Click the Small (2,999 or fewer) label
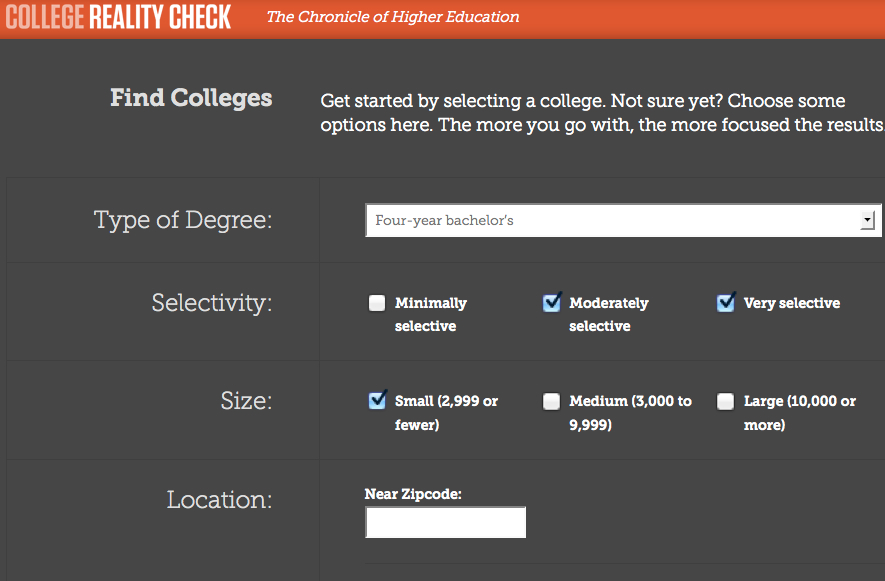 click(x=446, y=413)
